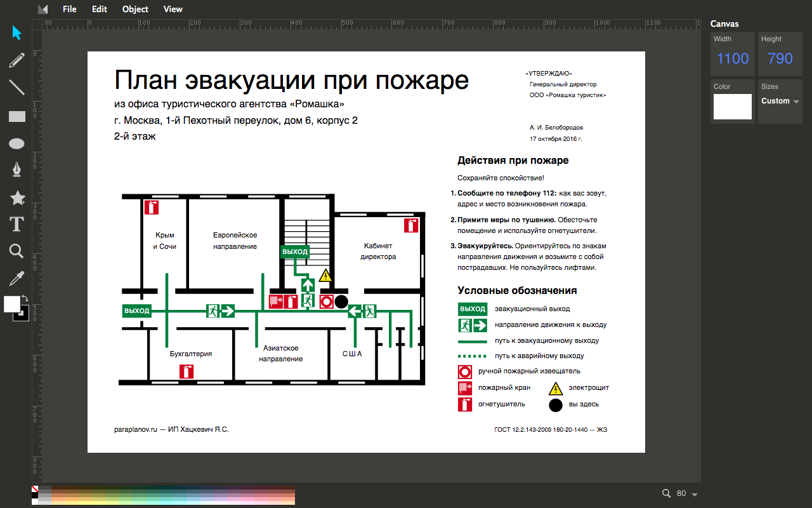Screen dimensions: 812x508
Task: Open the Object menu
Action: [x=135, y=9]
